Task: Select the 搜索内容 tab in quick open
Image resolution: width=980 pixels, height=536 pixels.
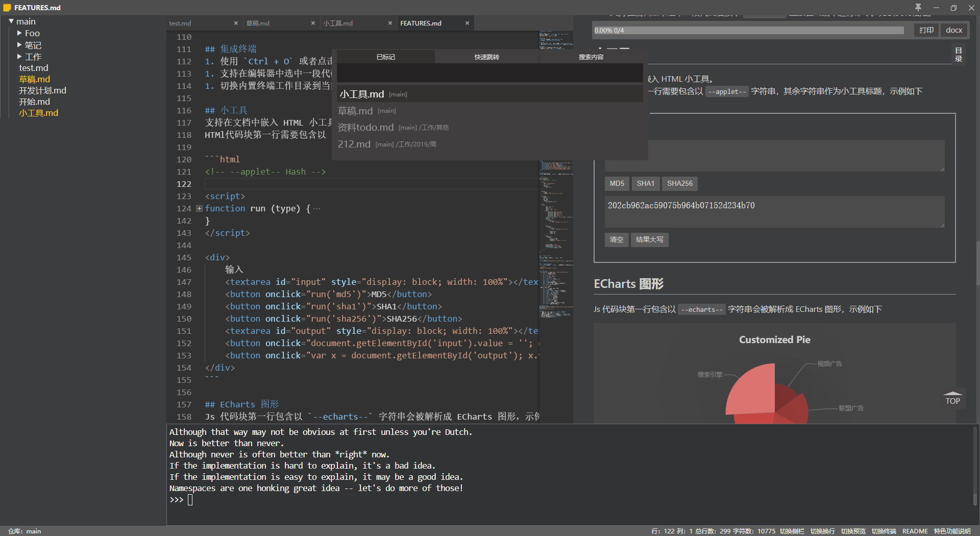Action: point(591,57)
